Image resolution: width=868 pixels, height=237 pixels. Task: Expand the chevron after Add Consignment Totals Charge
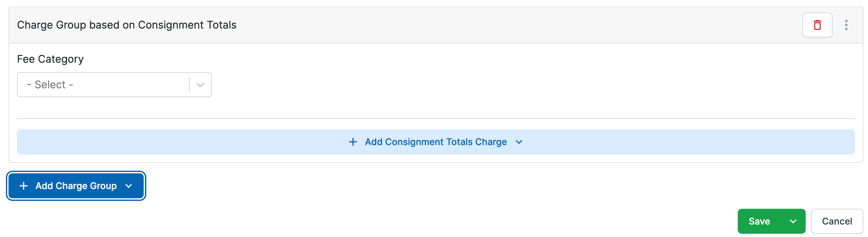(x=519, y=142)
